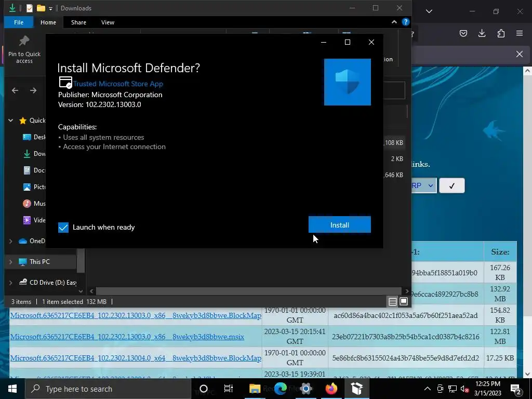This screenshot has width=532, height=399.
Task: Open Firefox Pocket save icon
Action: coord(463,33)
